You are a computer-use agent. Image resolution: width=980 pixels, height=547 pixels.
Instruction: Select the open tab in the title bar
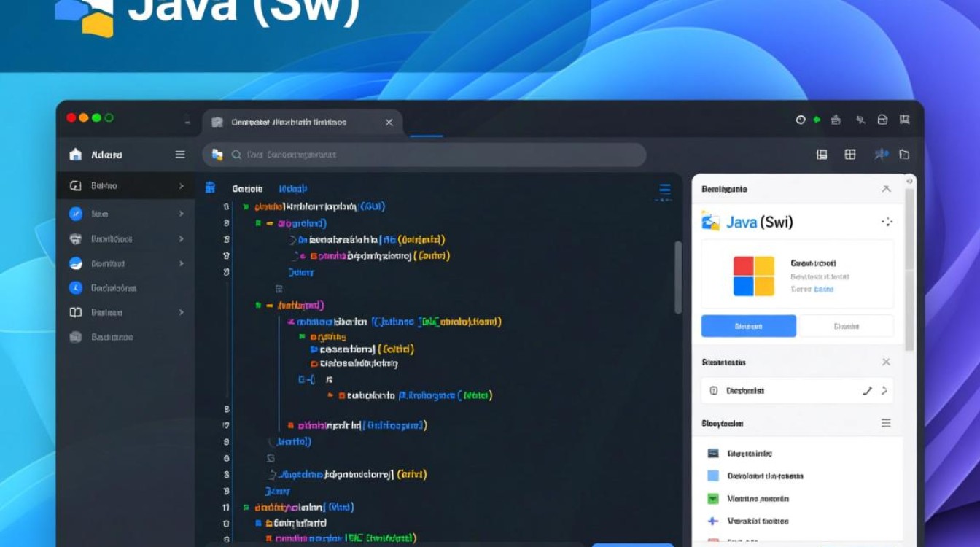pos(300,123)
